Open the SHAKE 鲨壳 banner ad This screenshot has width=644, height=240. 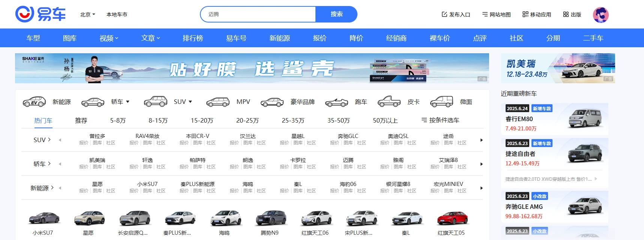(252, 68)
